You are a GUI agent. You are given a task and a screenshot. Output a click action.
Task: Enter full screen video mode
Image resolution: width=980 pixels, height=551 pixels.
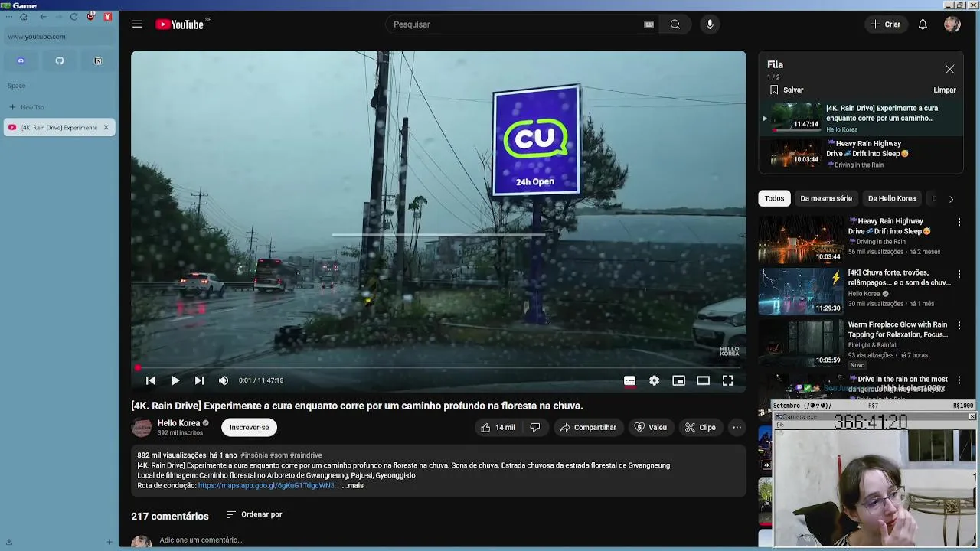[x=728, y=380]
